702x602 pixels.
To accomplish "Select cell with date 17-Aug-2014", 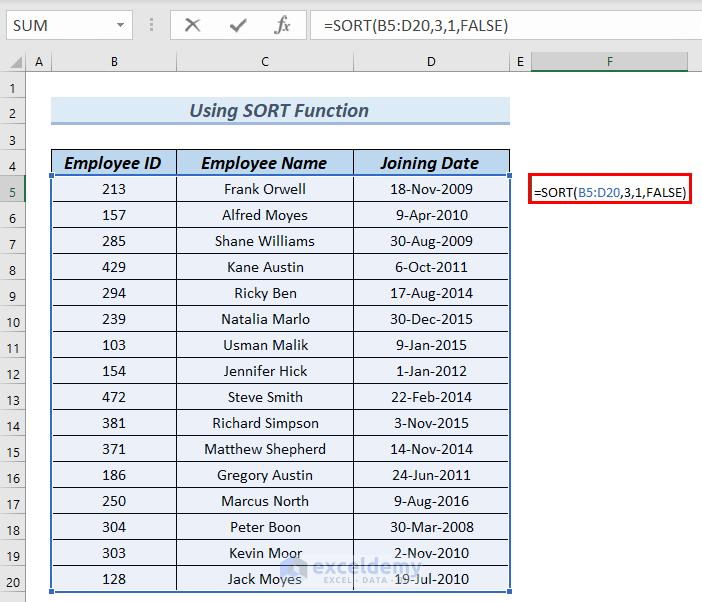I will point(431,293).
